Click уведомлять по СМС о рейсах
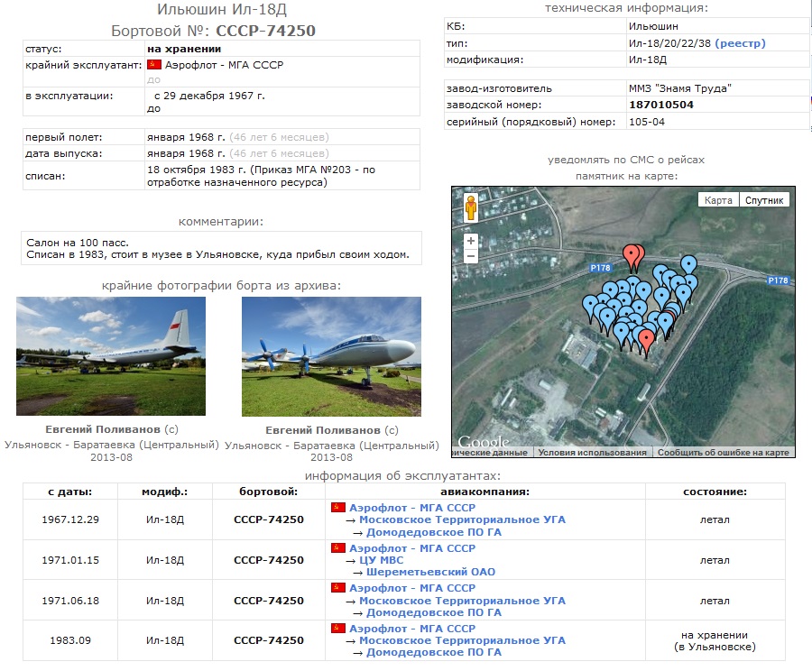This screenshot has height=671, width=812. pos(625,160)
